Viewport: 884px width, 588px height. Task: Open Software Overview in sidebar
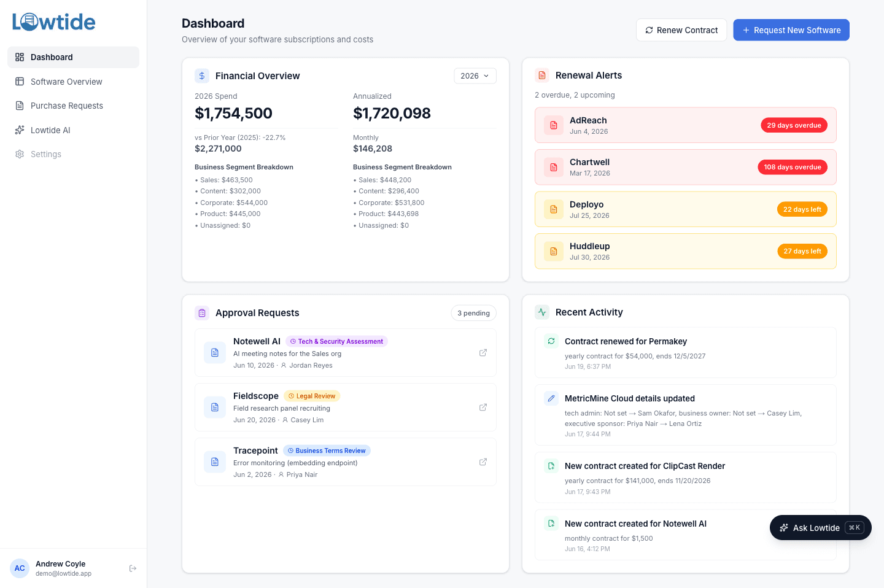pyautogui.click(x=73, y=82)
